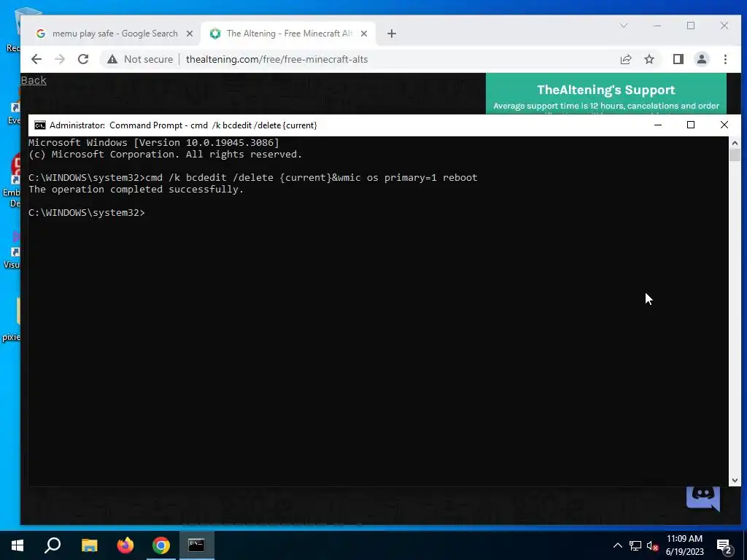Follow the Back link on the webpage

click(x=34, y=80)
